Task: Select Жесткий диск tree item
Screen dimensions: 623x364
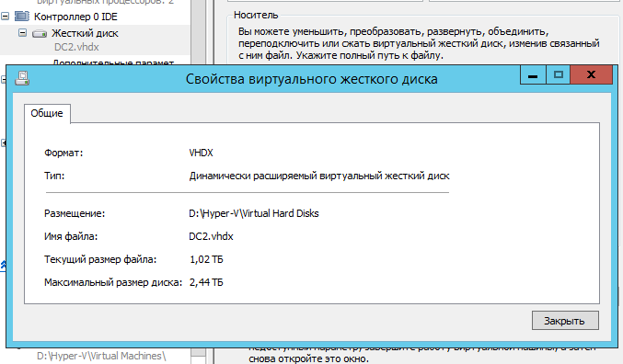Action: point(85,33)
